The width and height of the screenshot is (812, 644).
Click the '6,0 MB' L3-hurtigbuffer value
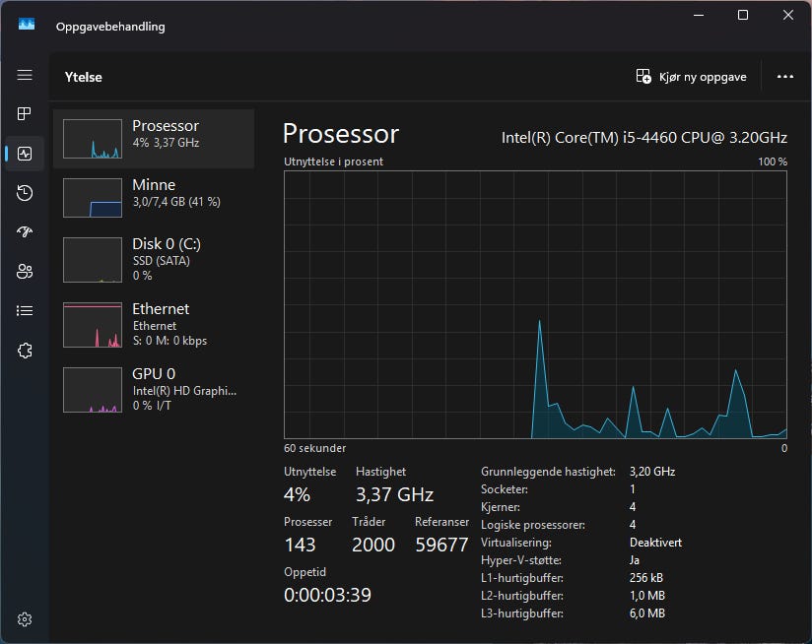pos(647,613)
